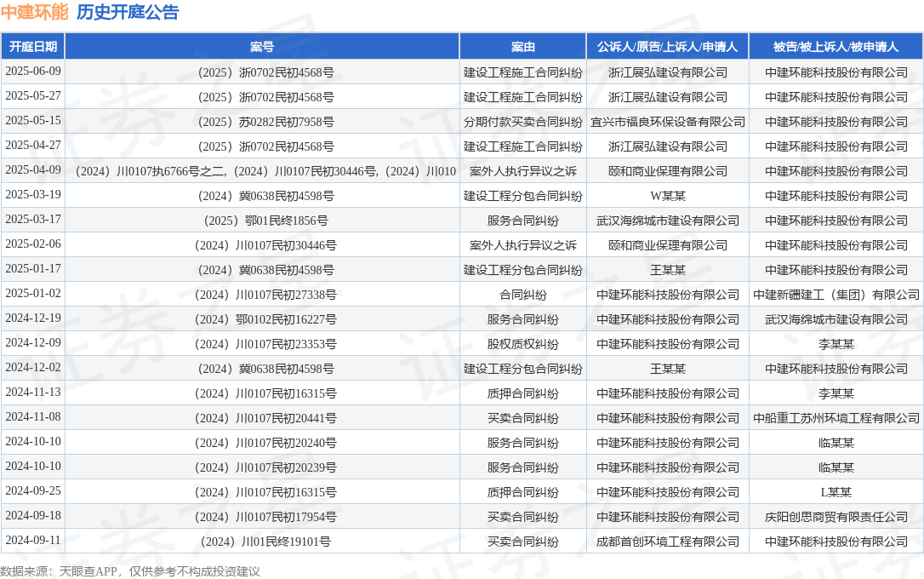This screenshot has width=924, height=579.
Task: Select the 公诉人/原告/上诉人/申请人 column header
Action: (668, 47)
